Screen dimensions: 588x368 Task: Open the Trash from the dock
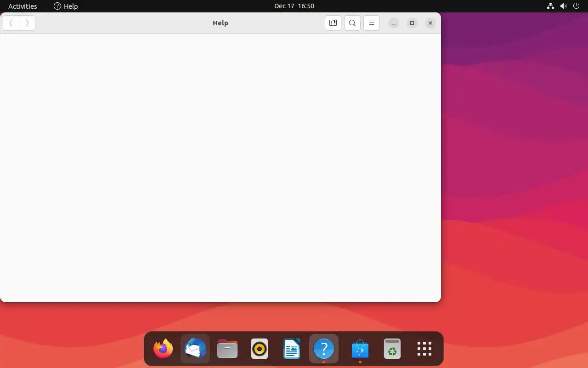(x=392, y=349)
